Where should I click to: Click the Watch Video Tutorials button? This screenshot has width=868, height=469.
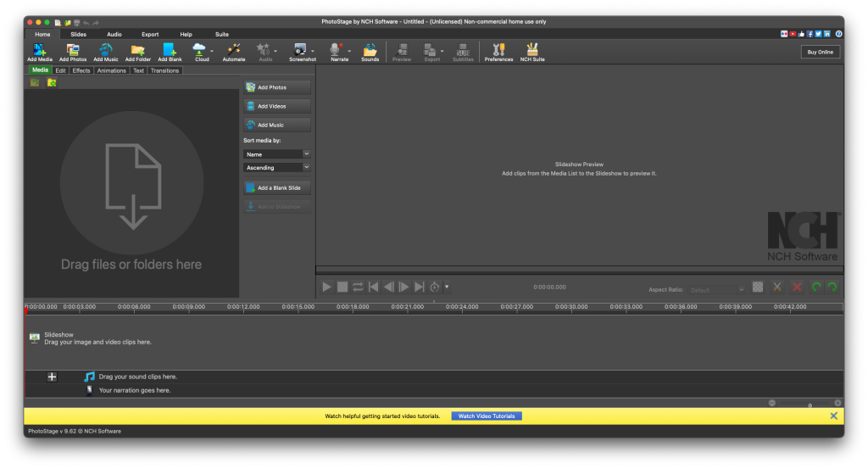(486, 416)
